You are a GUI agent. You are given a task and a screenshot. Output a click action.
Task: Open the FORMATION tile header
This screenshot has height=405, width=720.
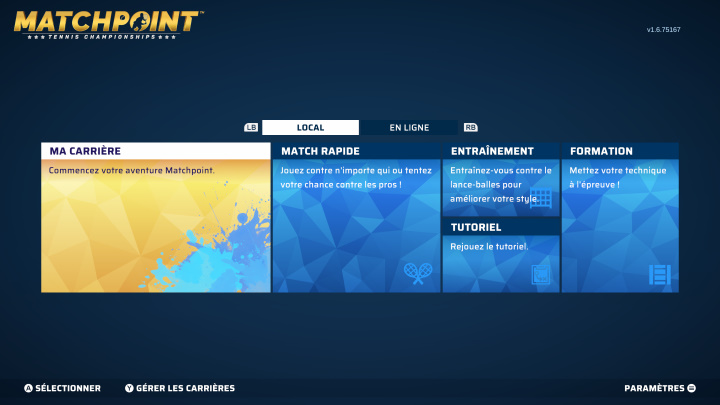pyautogui.click(x=620, y=151)
